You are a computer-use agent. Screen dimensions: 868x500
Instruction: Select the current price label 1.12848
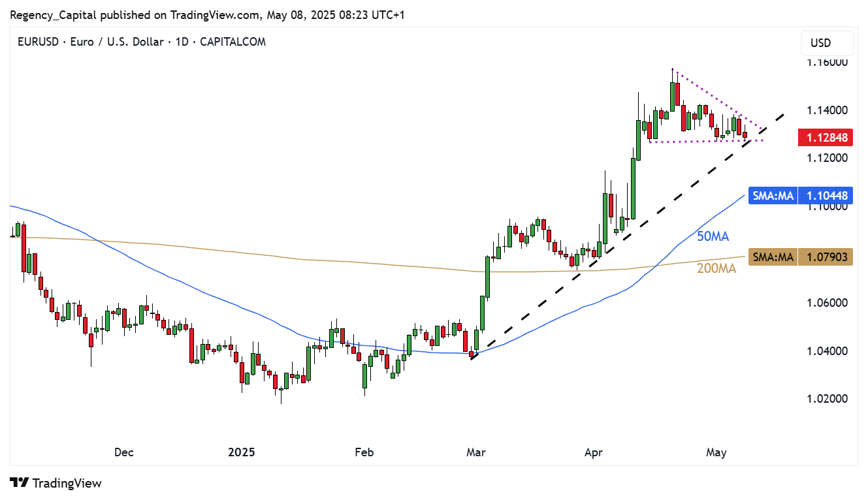click(826, 137)
